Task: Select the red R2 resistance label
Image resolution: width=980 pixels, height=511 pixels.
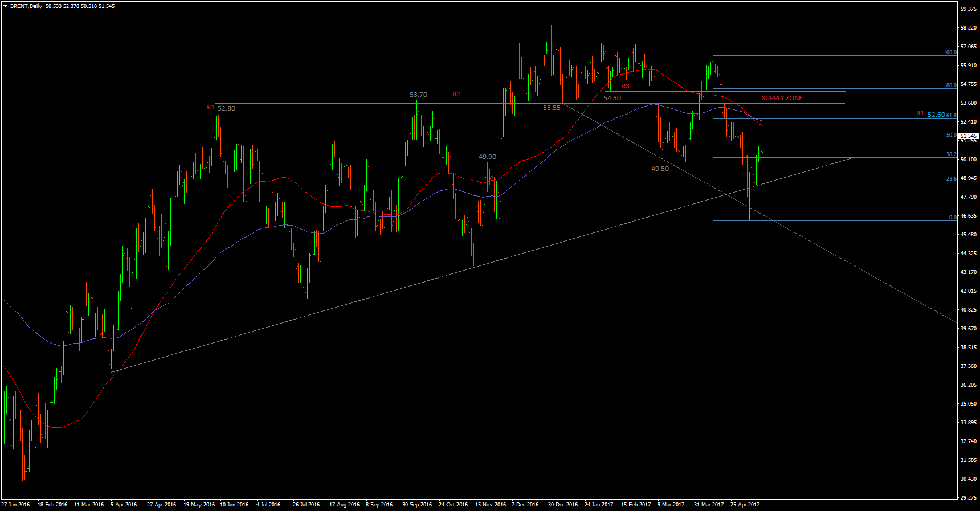Action: coord(456,94)
